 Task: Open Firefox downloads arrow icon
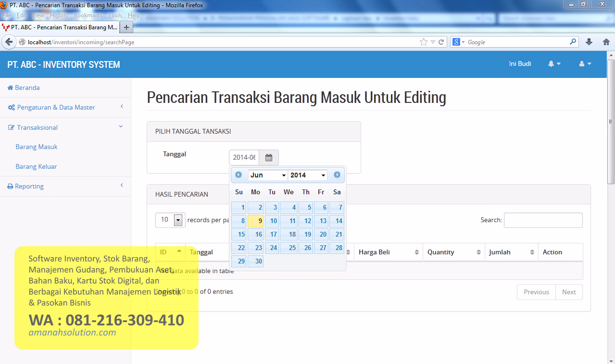(x=589, y=42)
